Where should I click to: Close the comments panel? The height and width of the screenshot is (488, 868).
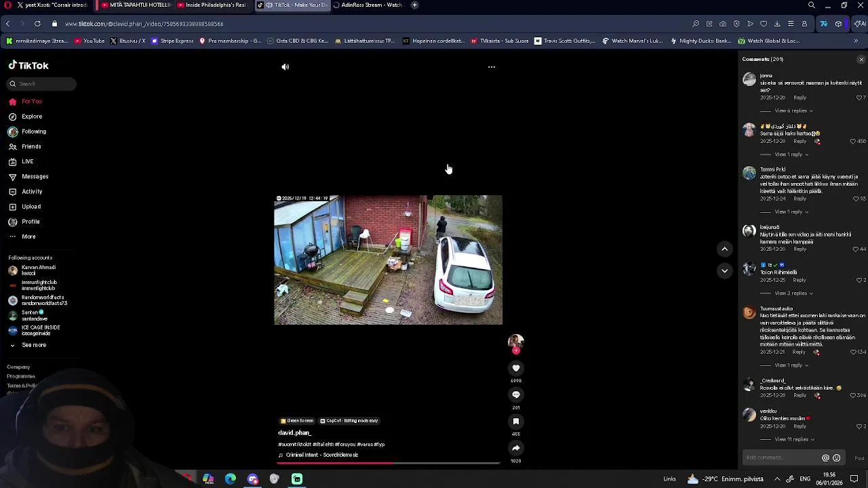[x=861, y=60]
